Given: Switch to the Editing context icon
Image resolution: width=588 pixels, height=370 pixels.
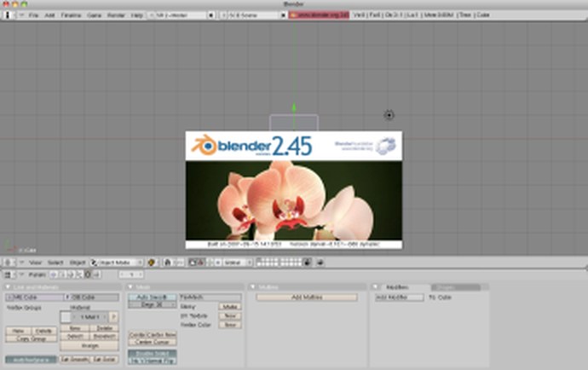Looking at the screenshot, I should point(88,275).
